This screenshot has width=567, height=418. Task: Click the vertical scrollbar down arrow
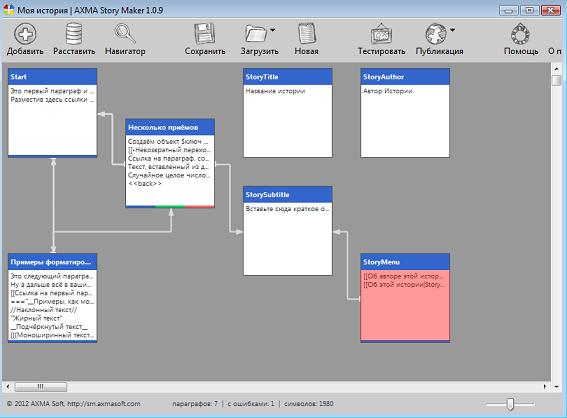(556, 387)
